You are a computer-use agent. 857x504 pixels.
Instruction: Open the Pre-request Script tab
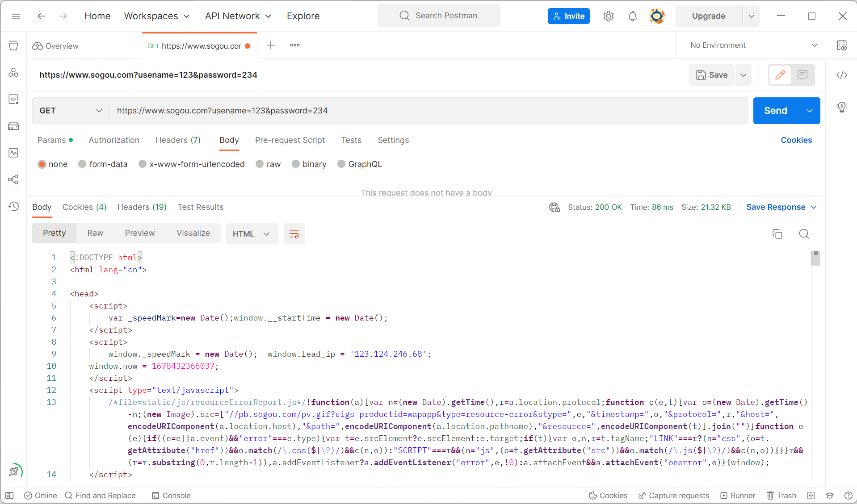[x=290, y=140]
